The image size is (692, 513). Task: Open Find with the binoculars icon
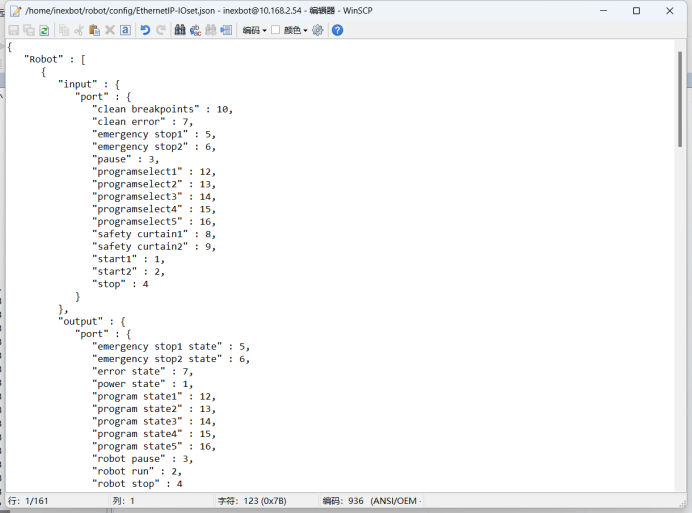[180, 30]
